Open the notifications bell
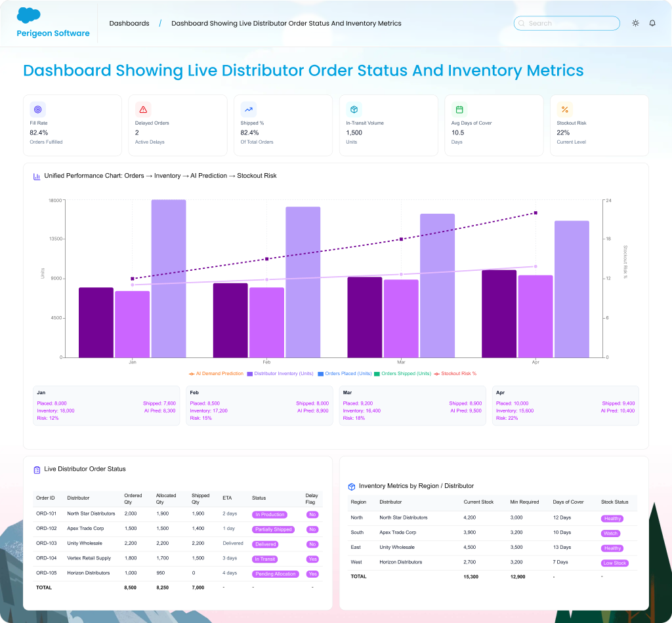This screenshot has width=672, height=623. pyautogui.click(x=652, y=23)
